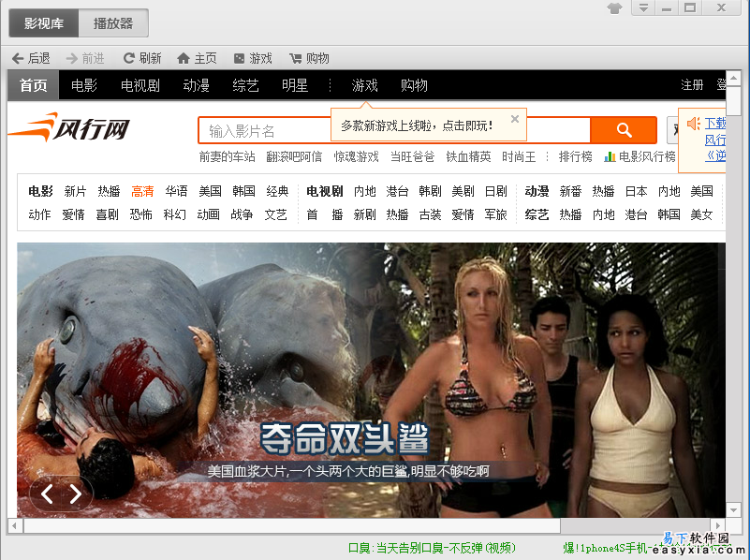Open 游戏 in the black navigation bar
750x560 pixels.
[x=364, y=85]
